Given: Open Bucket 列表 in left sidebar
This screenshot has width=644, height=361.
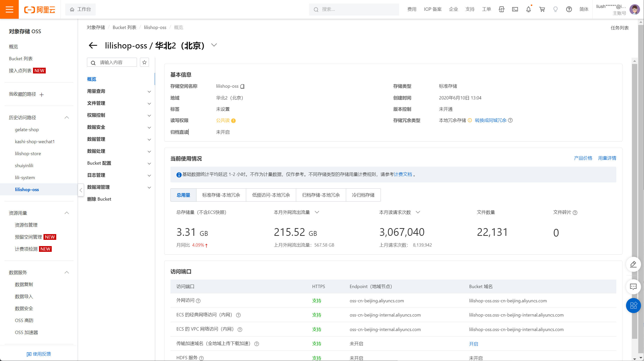Looking at the screenshot, I should (x=21, y=58).
